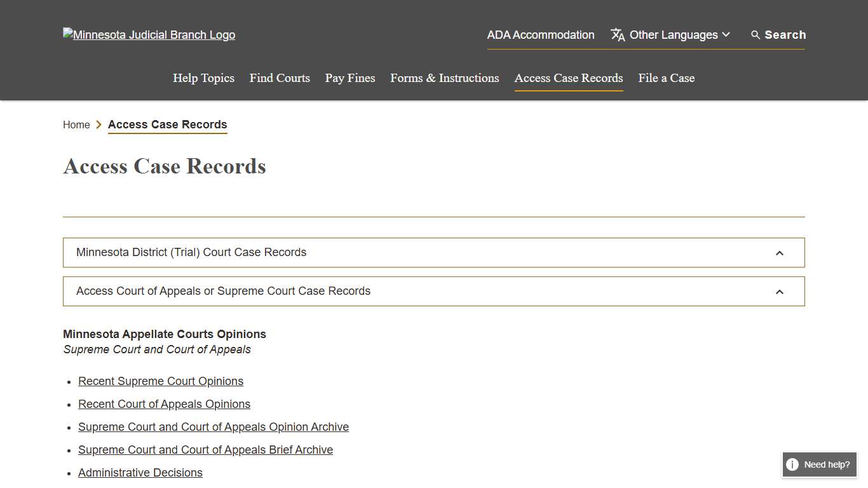Viewport: 868px width, 488px height.
Task: Click ADA Accommodation in the header
Action: coord(541,35)
